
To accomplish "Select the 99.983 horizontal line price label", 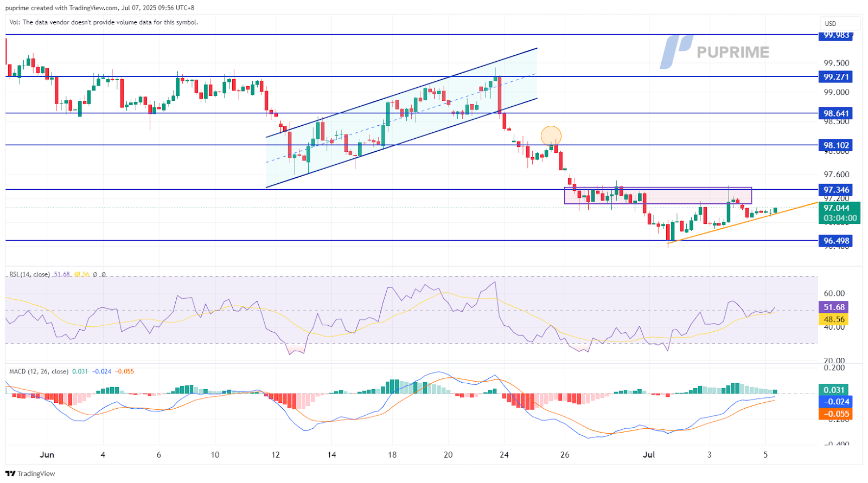I will coord(835,35).
